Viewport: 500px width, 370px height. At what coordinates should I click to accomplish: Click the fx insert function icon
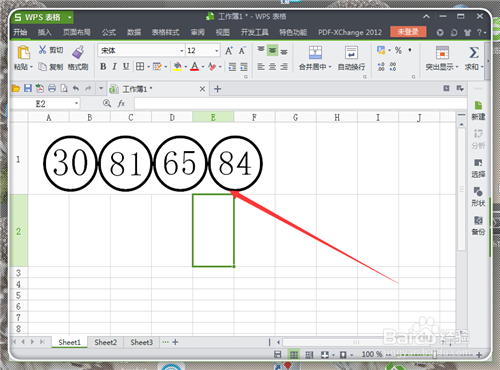(x=121, y=104)
